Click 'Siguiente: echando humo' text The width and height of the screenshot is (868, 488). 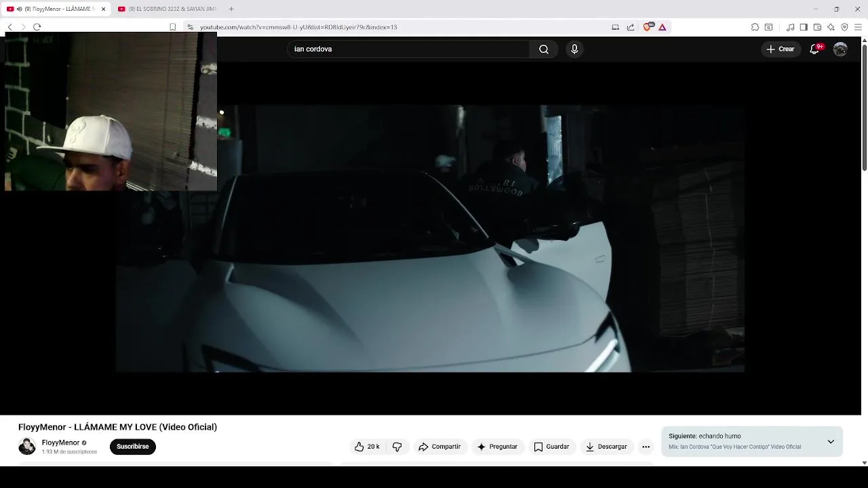coord(705,436)
